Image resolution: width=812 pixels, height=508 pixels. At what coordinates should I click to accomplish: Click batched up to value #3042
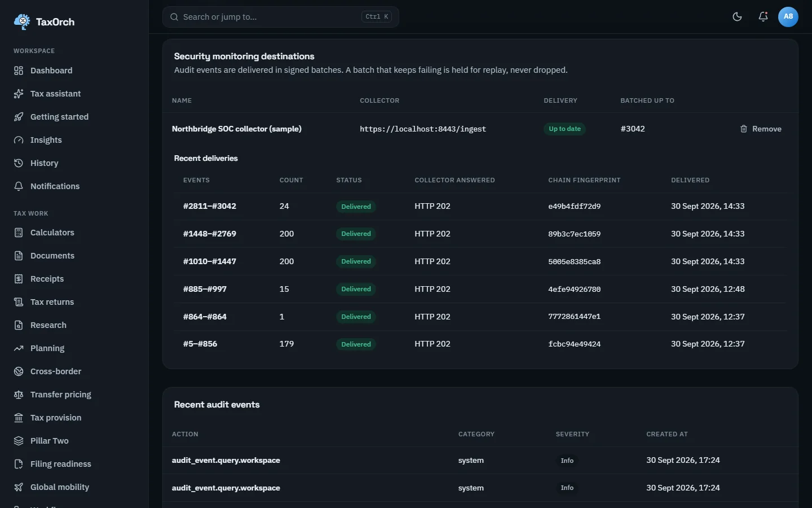[633, 129]
